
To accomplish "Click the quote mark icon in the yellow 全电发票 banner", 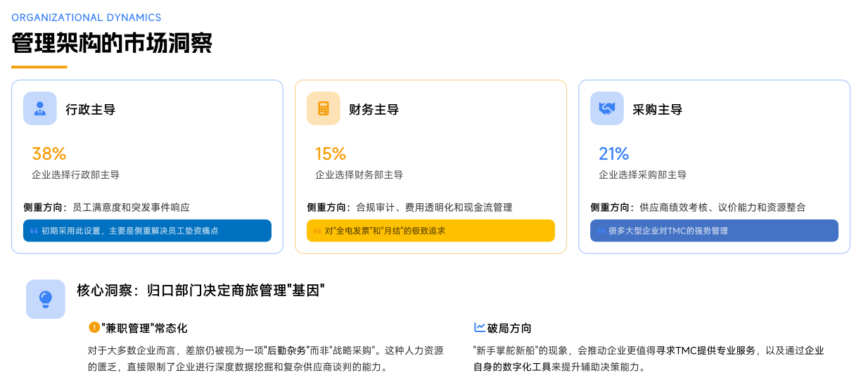I will pos(317,231).
